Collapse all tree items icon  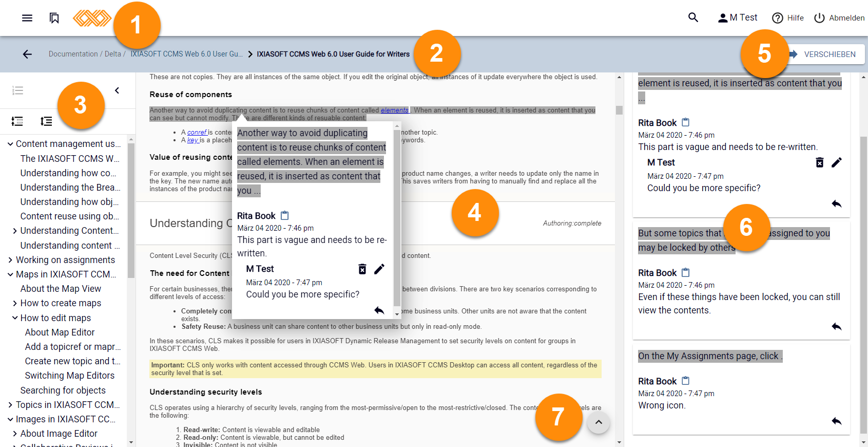click(x=17, y=121)
